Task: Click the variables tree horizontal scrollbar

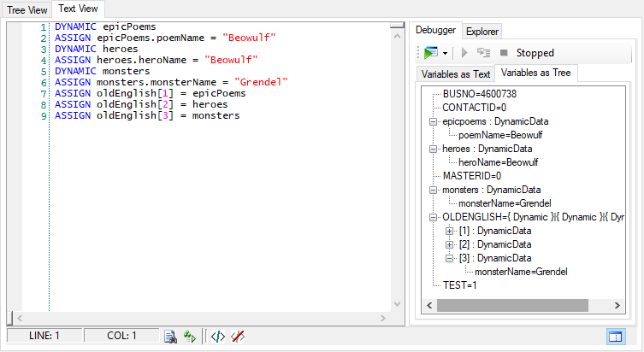Action: click(x=522, y=306)
